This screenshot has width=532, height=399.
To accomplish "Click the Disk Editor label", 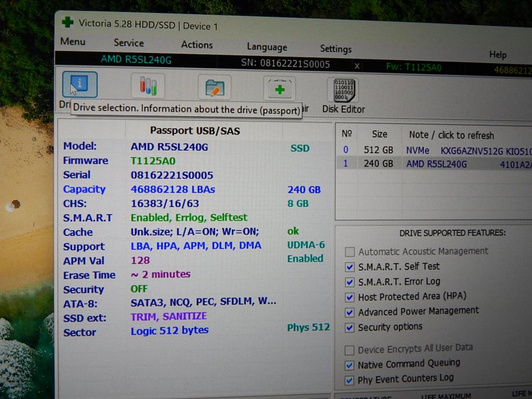I will (343, 109).
